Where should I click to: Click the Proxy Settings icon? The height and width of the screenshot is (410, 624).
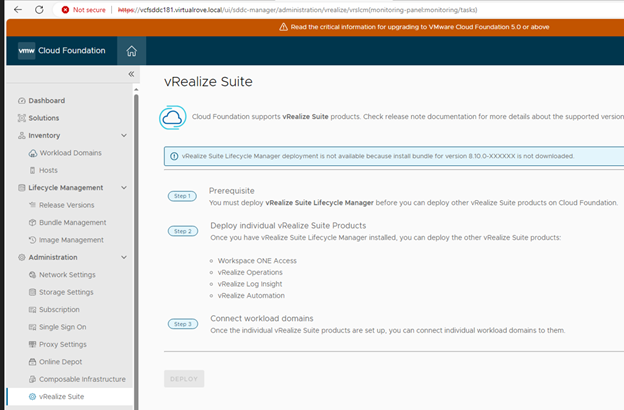(x=33, y=344)
